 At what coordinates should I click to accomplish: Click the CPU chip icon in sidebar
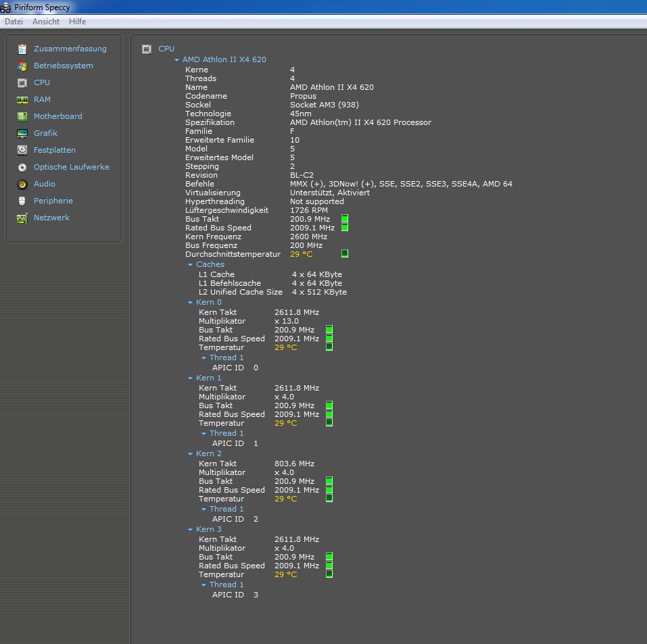pos(22,83)
